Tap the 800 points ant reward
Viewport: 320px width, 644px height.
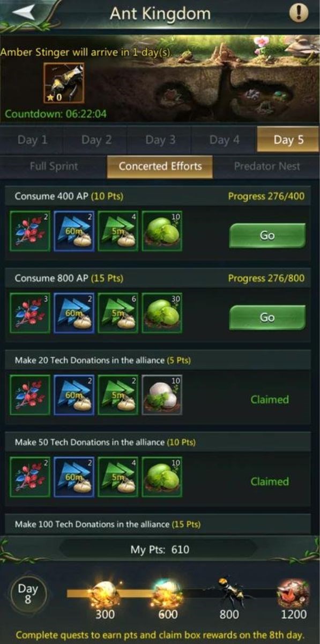coord(230,591)
